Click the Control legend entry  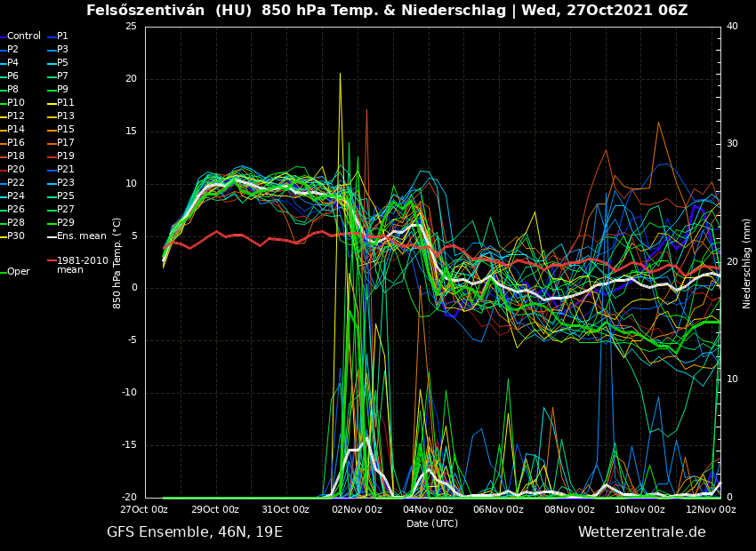(x=24, y=36)
